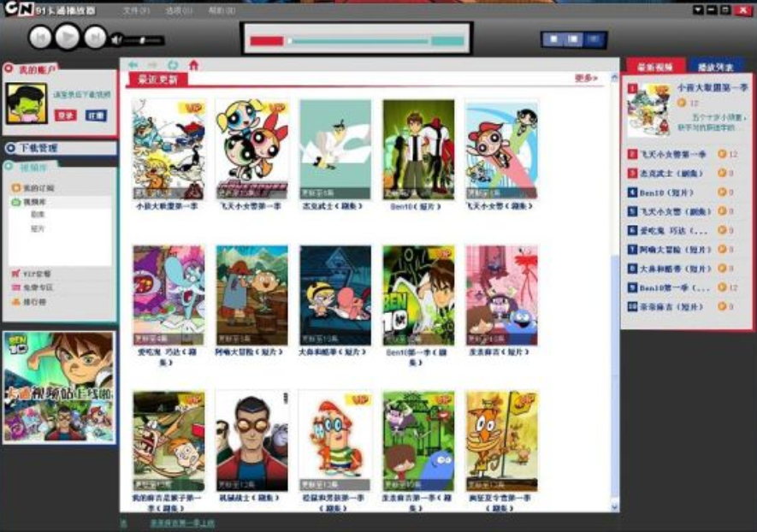The image size is (757, 532).
Task: Open 我的订阅 in the sidebar
Action: tap(38, 188)
